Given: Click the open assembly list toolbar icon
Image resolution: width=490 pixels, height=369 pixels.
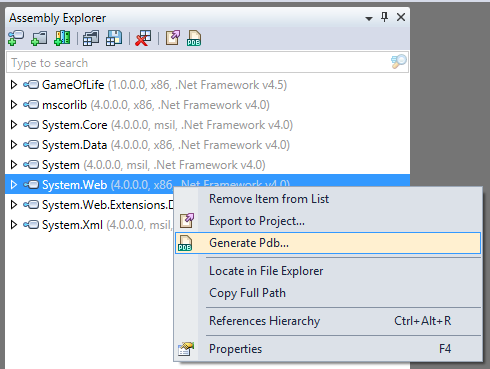Looking at the screenshot, I should coord(91,38).
